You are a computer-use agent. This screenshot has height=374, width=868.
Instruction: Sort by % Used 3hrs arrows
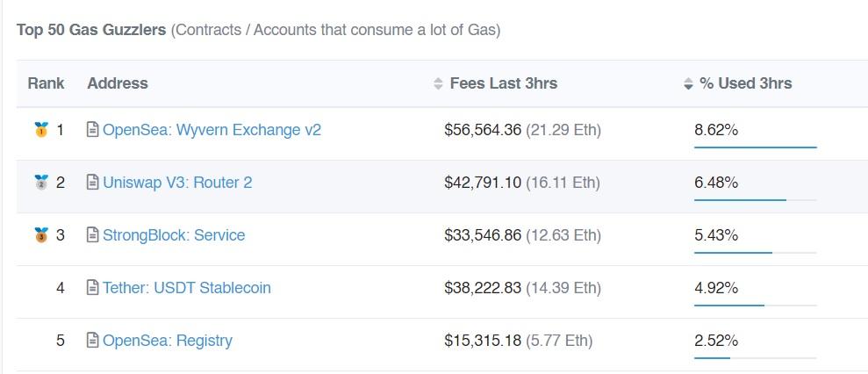pyautogui.click(x=688, y=84)
